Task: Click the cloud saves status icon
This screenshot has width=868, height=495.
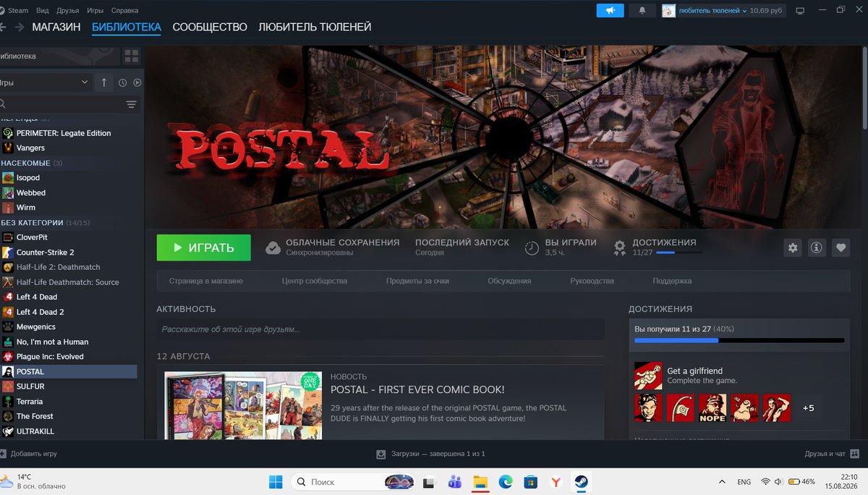Action: click(273, 247)
